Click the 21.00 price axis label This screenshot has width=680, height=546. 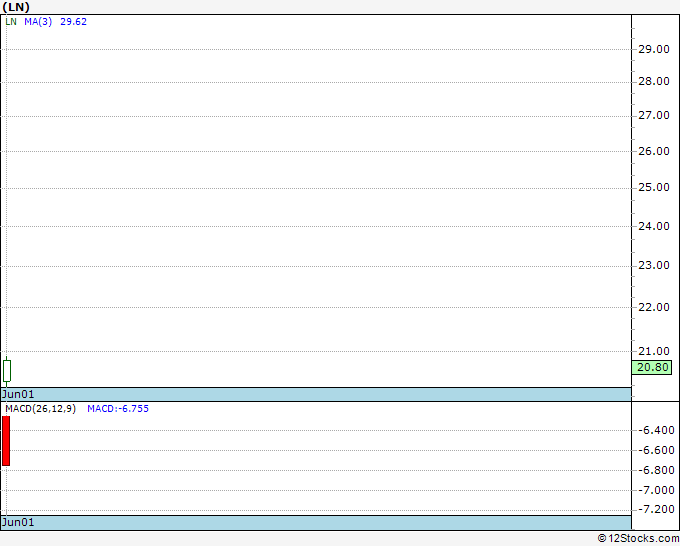654,351
